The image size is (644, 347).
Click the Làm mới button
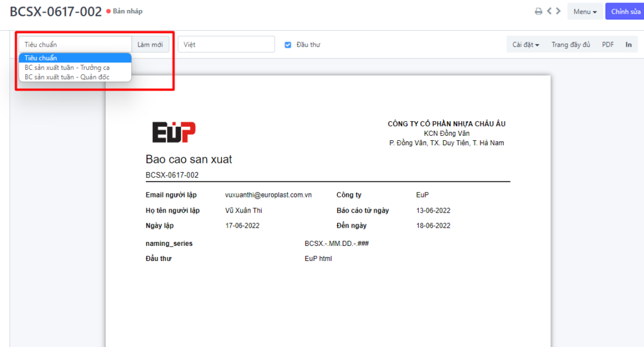tap(150, 45)
